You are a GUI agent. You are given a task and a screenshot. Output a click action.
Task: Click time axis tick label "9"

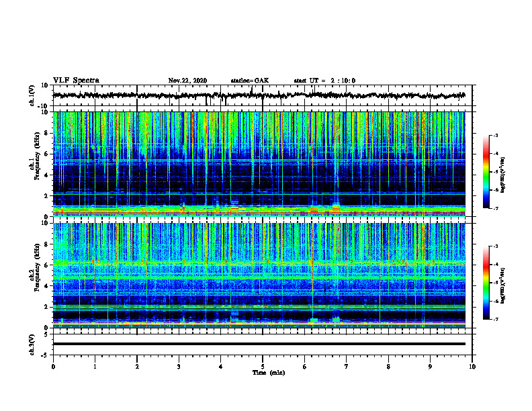pyautogui.click(x=430, y=367)
